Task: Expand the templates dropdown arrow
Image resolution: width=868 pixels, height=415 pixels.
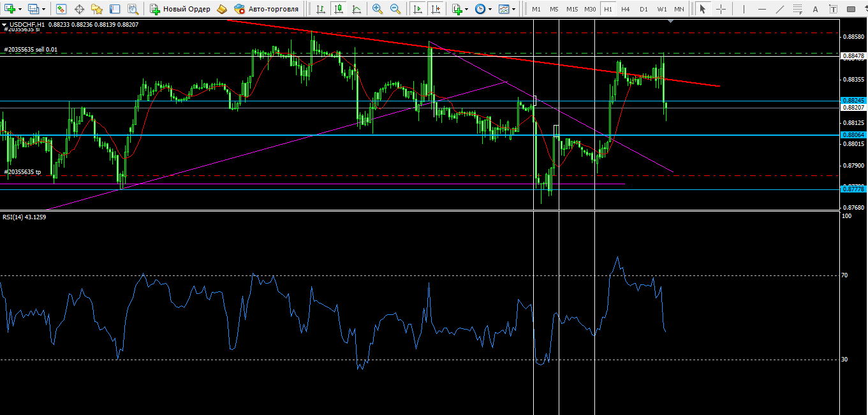Action: [513, 10]
